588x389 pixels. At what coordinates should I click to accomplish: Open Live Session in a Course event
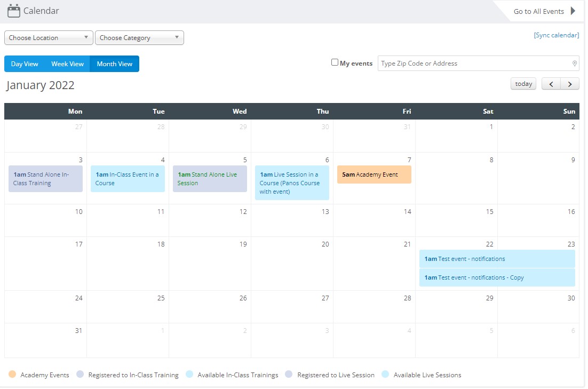[292, 183]
